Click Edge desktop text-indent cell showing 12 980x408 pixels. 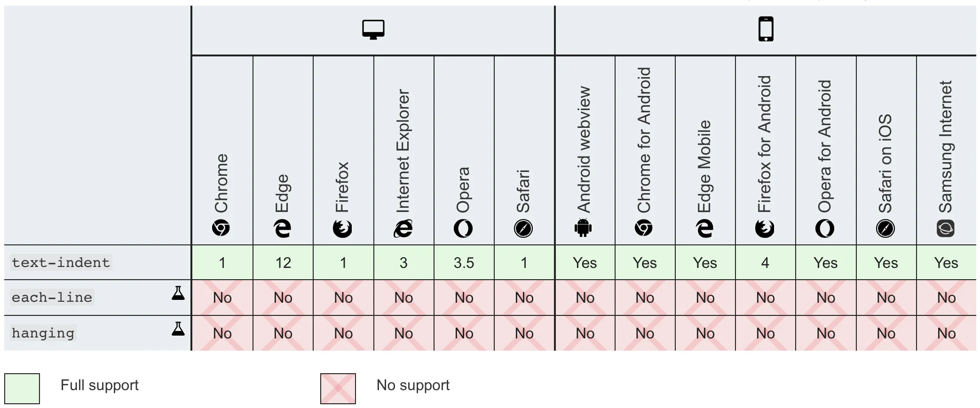tap(283, 263)
